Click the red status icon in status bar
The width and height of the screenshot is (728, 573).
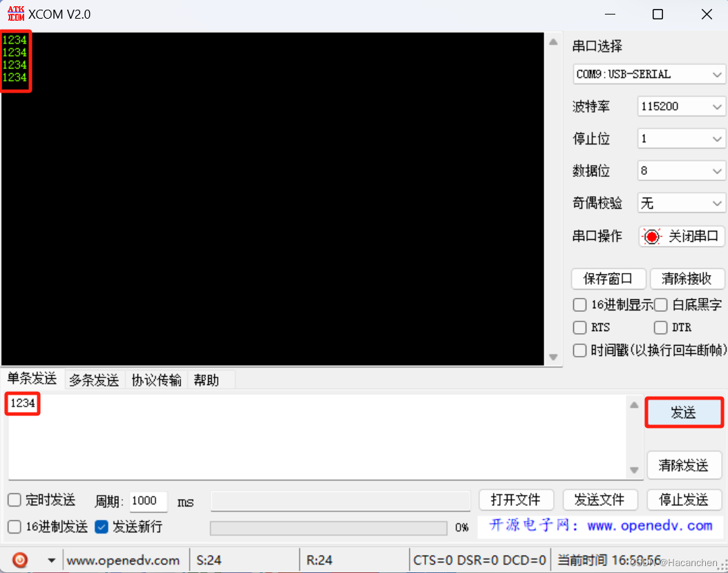(x=20, y=560)
